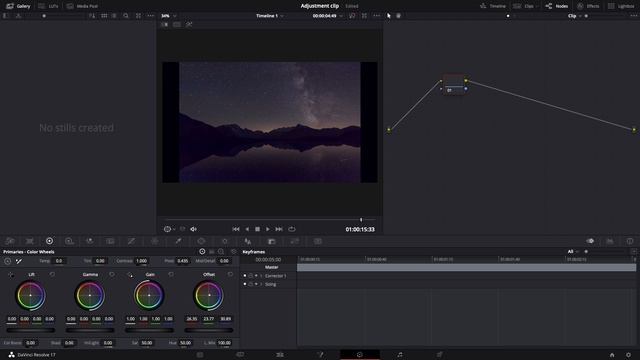
Task: Open viewer options ellipsis menu
Action: pyautogui.click(x=377, y=16)
